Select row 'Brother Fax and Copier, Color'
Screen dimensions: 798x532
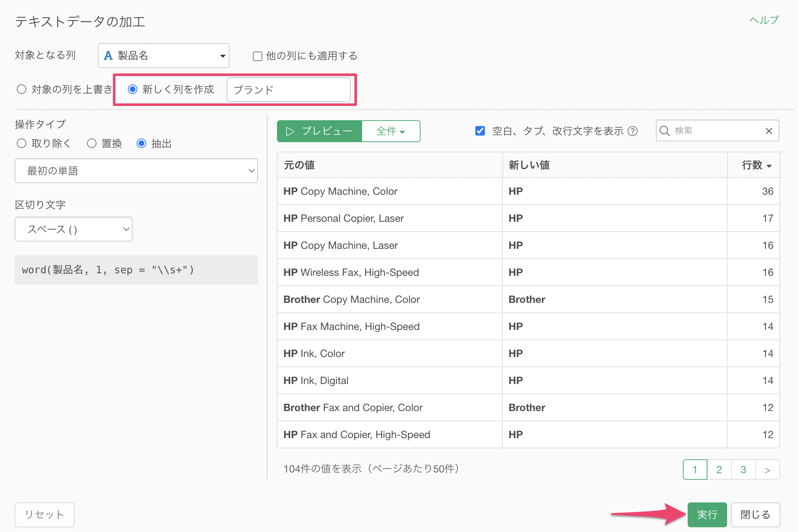[528, 408]
